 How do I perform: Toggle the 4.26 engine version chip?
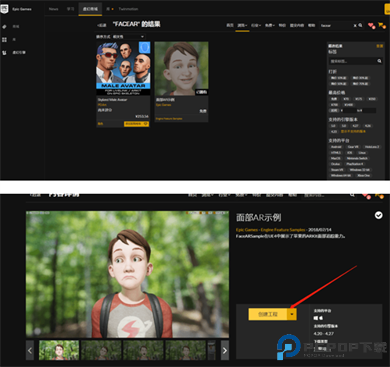[368, 126]
